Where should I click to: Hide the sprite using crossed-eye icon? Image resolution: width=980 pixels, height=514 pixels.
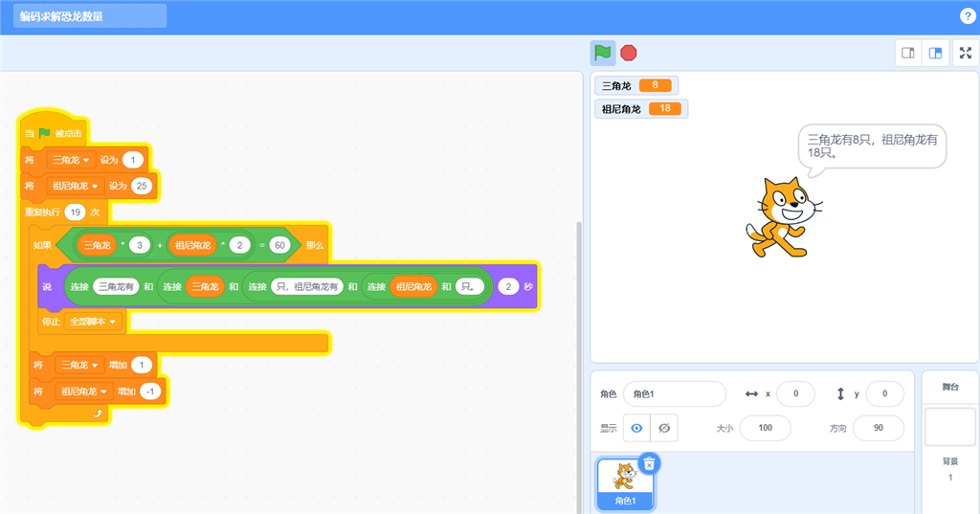[x=663, y=428]
